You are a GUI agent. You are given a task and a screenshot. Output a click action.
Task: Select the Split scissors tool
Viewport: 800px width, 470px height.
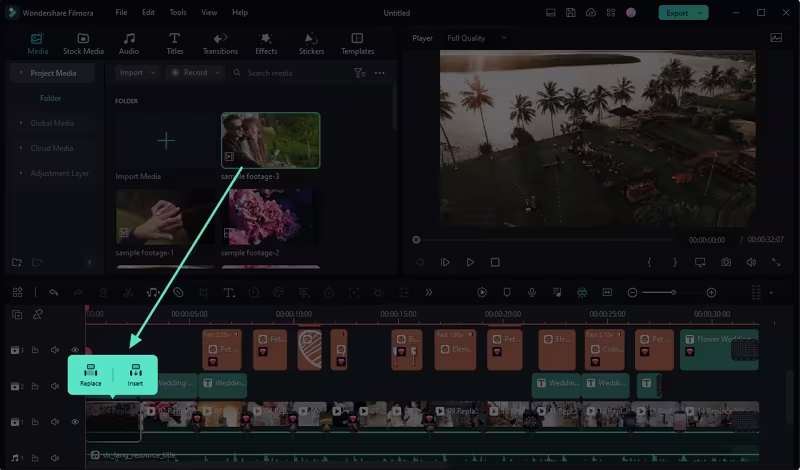pos(128,292)
